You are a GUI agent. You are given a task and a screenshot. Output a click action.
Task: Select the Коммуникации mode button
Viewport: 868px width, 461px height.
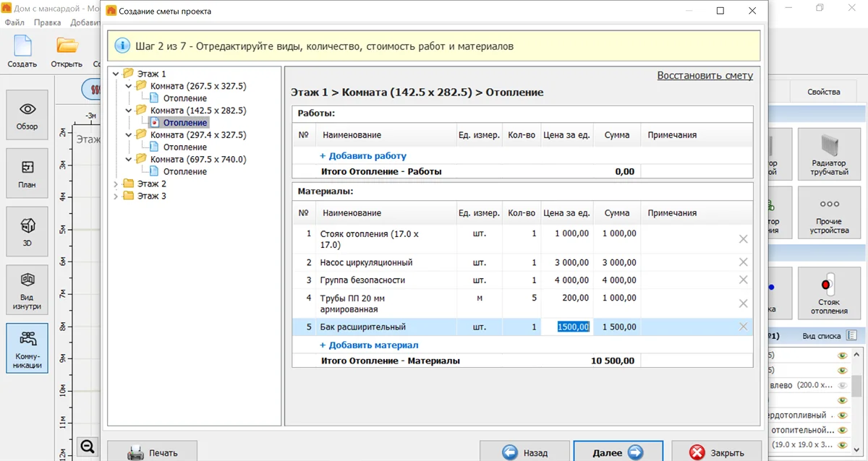tap(27, 348)
